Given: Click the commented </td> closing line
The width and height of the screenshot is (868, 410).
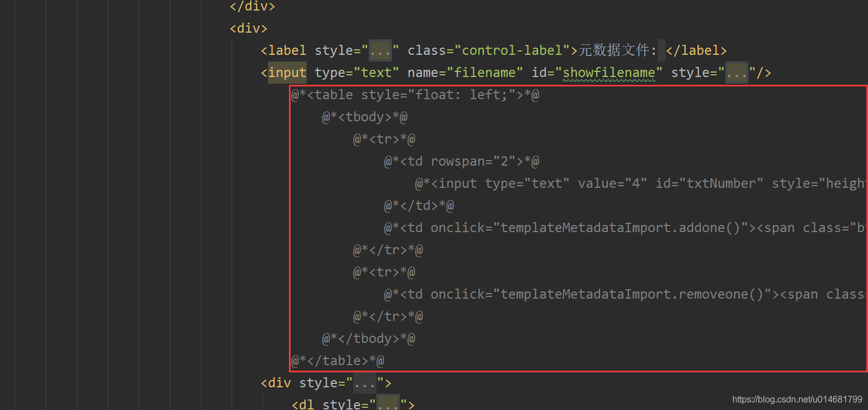Looking at the screenshot, I should coord(420,206).
